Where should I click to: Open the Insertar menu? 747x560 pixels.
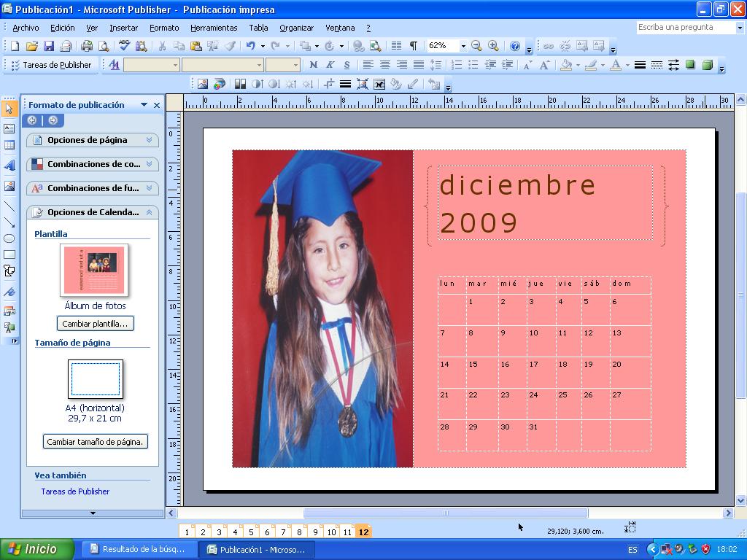(123, 27)
